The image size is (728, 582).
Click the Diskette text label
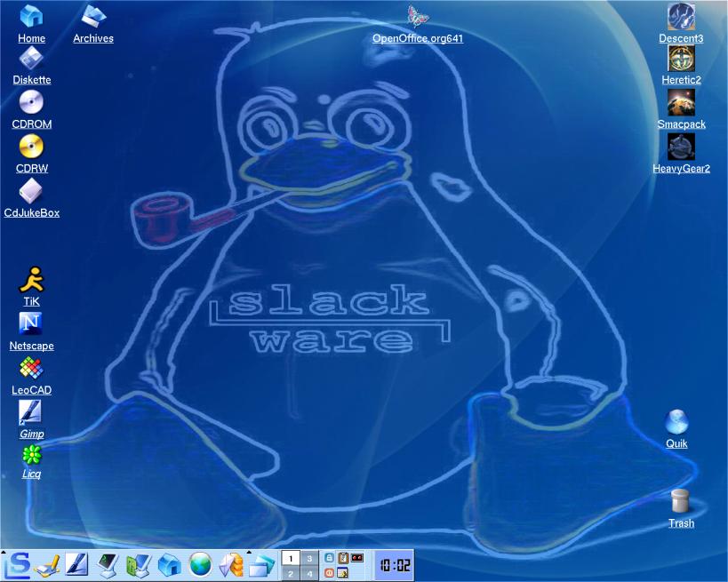(x=32, y=80)
